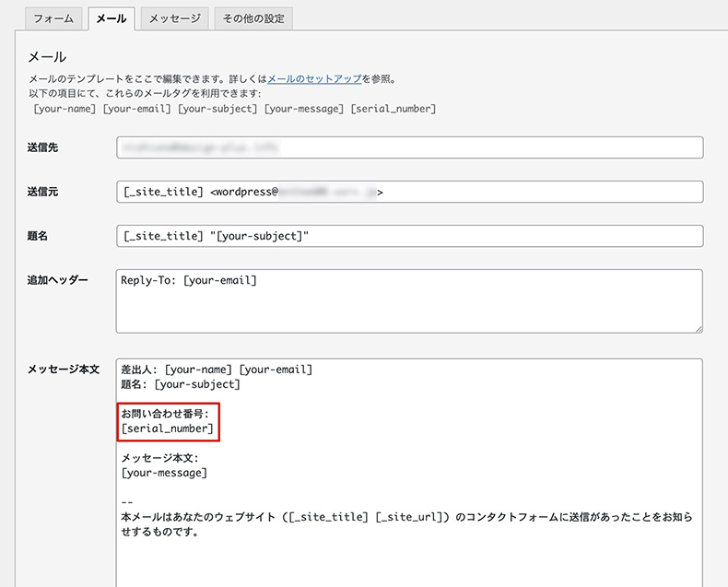Click the [serial_number] mail tag at top
Image resolution: width=728 pixels, height=587 pixels.
point(393,109)
